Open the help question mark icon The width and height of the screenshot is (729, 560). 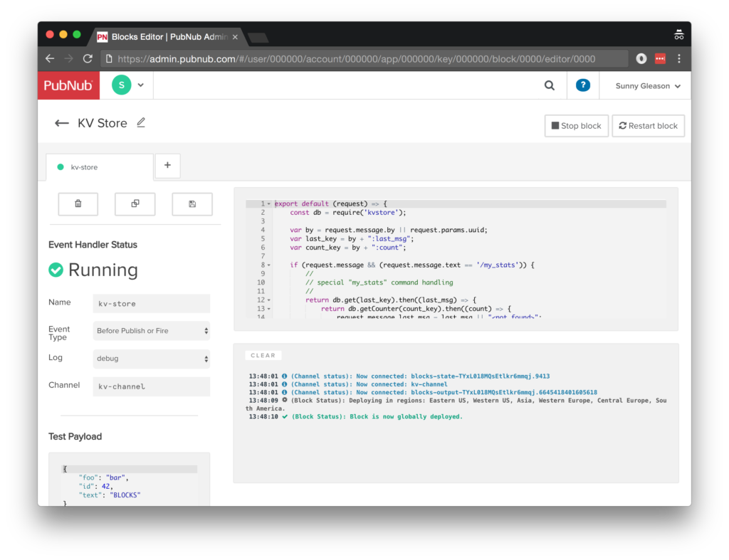click(582, 85)
